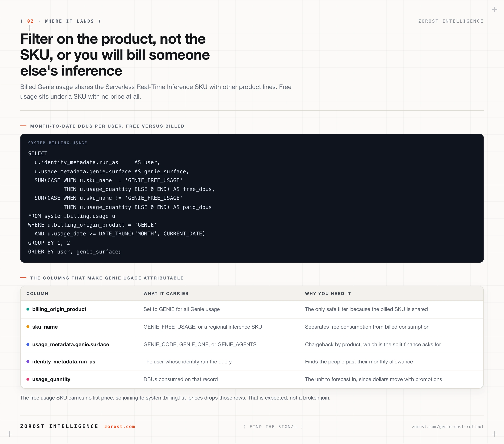Click the green dot beside billing_origin_product

point(28,309)
